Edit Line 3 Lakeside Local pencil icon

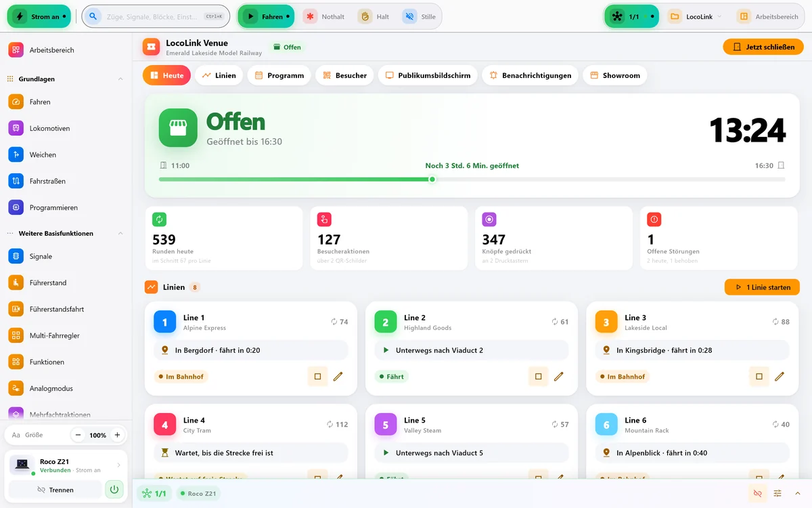(780, 377)
